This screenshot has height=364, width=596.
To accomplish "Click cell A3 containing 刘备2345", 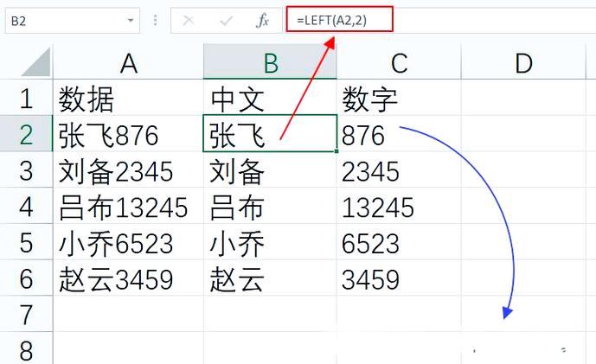I will click(x=129, y=169).
